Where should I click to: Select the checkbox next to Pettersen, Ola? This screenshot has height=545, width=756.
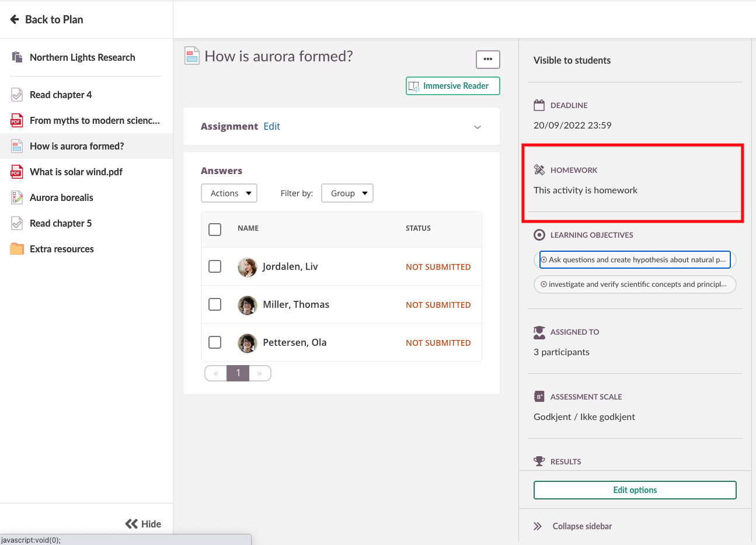tap(215, 342)
